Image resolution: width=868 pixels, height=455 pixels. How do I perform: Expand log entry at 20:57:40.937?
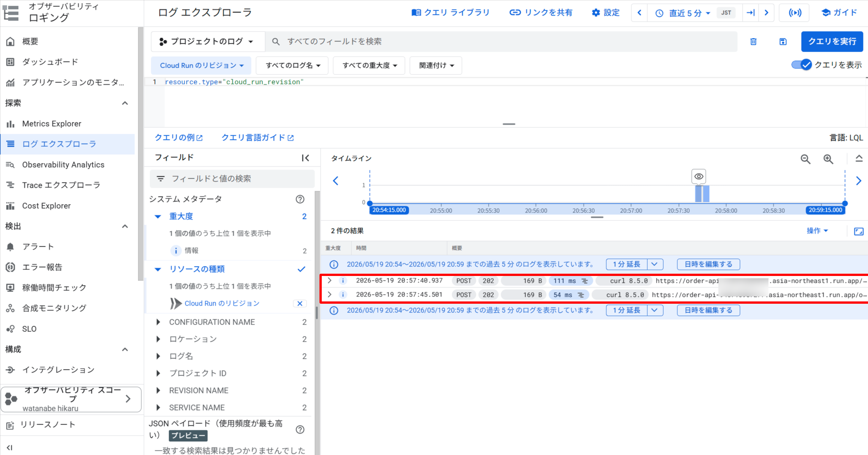click(330, 281)
